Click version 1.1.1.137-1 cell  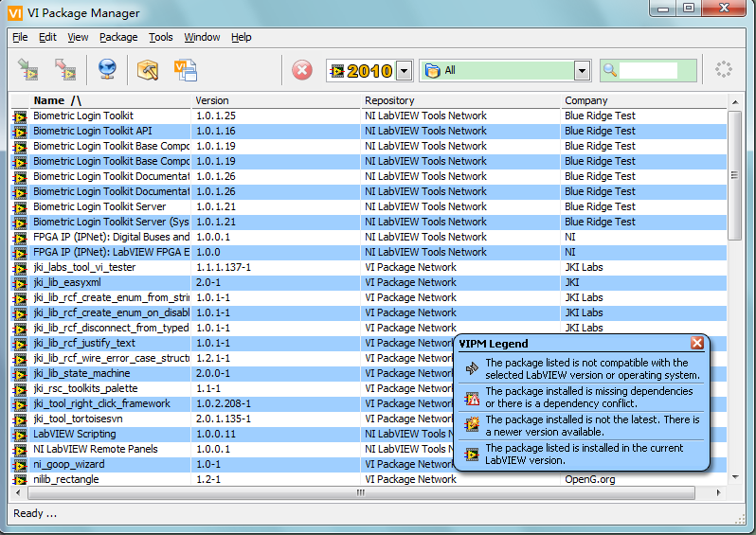[224, 267]
